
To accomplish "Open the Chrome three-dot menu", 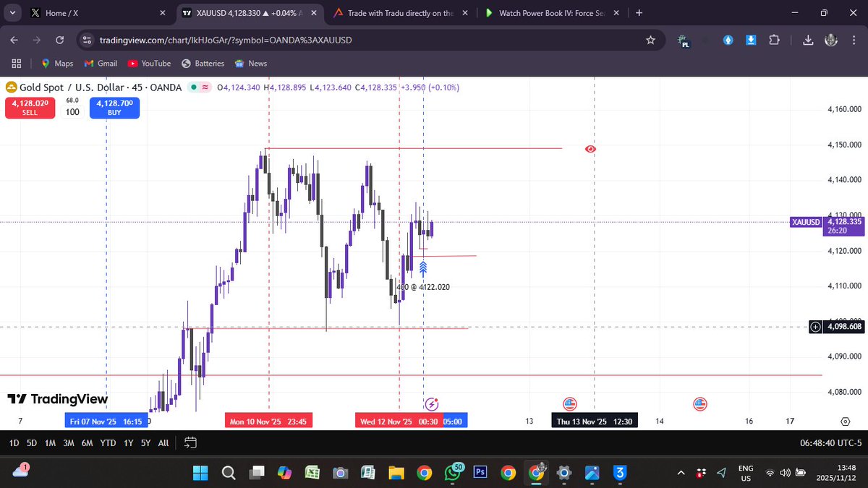I will pyautogui.click(x=854, y=40).
